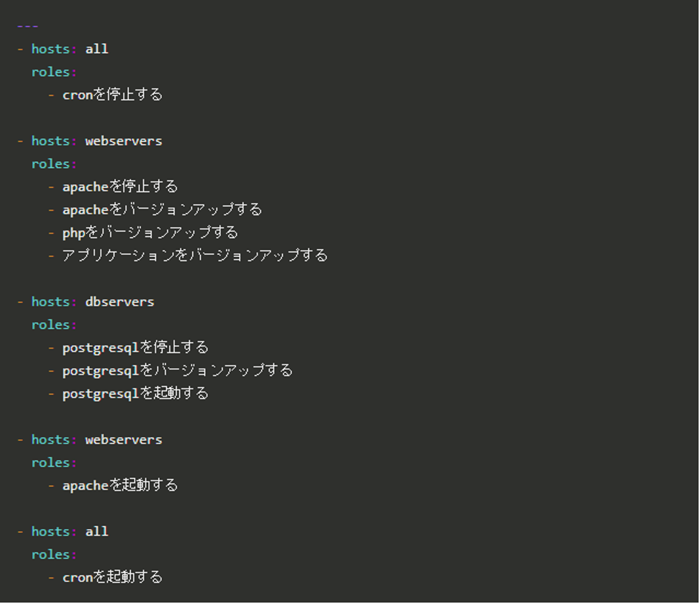Click the 'apacheを停止する' role entry
Viewport: 700px width, 604px height.
click(120, 187)
